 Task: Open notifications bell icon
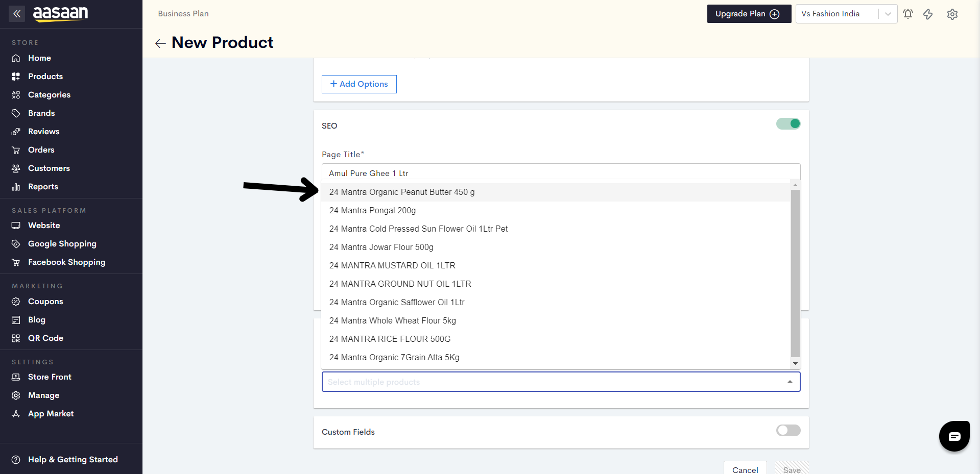(x=908, y=14)
